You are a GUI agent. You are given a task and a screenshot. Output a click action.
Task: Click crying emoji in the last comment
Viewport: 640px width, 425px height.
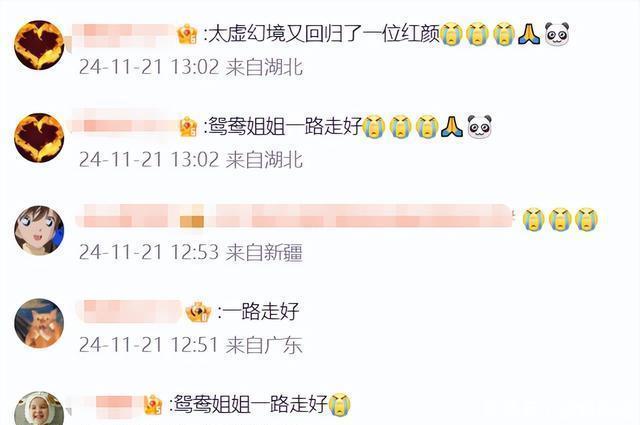click(340, 405)
